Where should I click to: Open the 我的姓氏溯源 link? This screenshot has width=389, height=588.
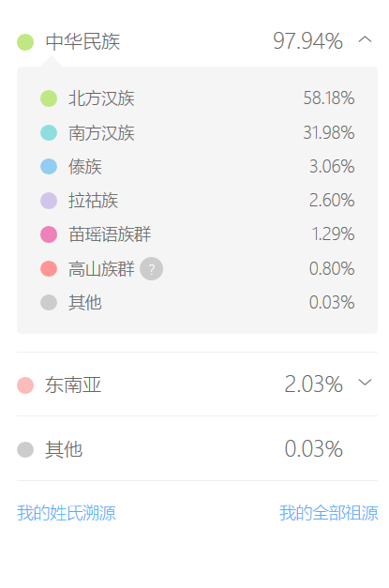(x=67, y=513)
